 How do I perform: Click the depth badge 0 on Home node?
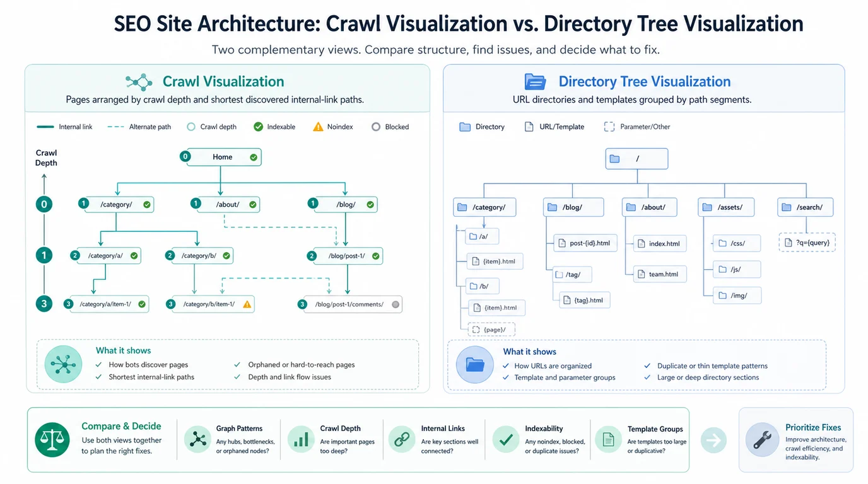pyautogui.click(x=185, y=156)
